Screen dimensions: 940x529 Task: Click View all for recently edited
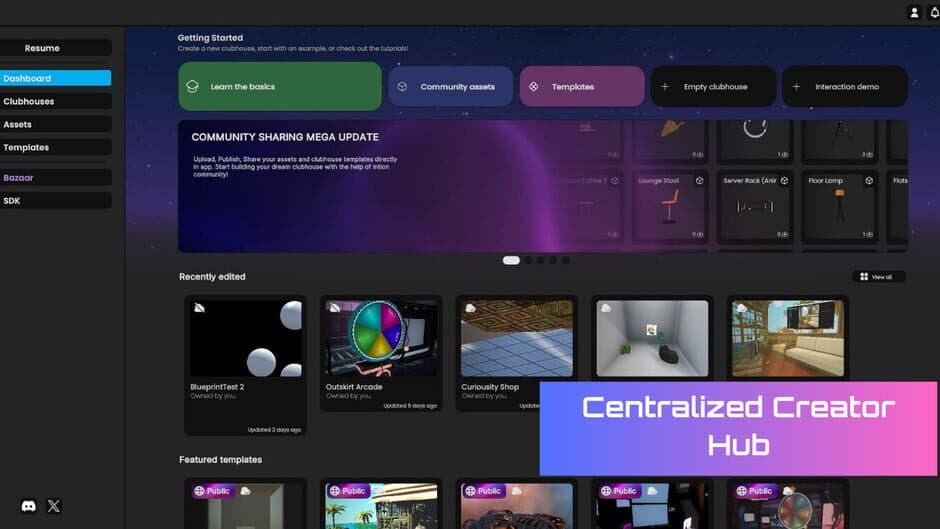(878, 277)
